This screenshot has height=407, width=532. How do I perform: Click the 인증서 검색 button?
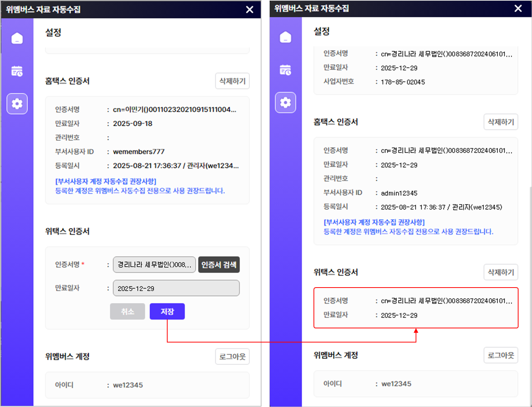pyautogui.click(x=219, y=265)
